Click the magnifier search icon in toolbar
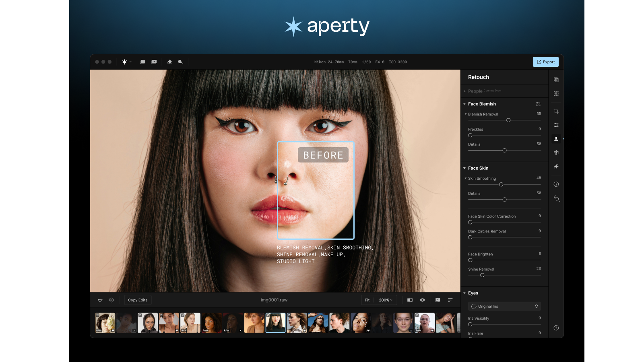Screen dimensions: 644x362 tap(180, 62)
